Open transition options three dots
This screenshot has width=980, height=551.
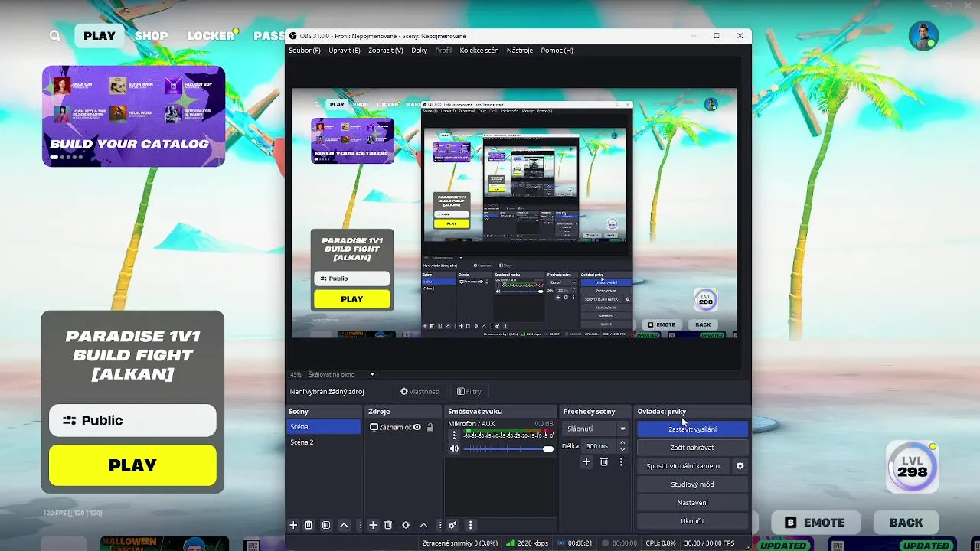621,461
